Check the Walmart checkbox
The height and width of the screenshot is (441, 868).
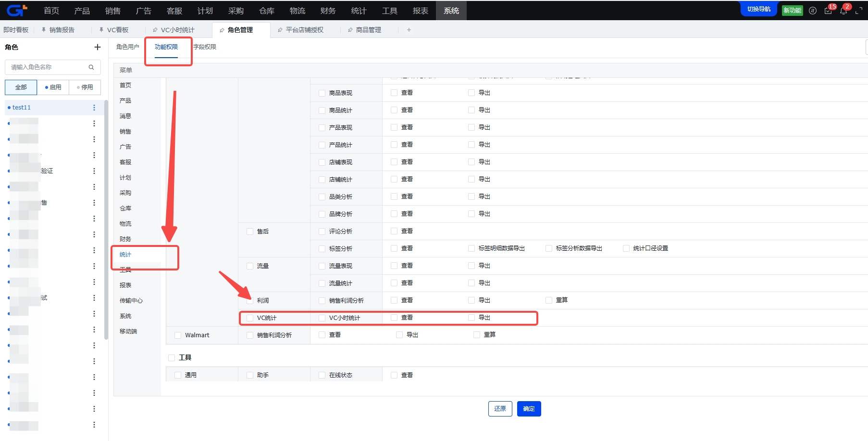click(x=178, y=335)
